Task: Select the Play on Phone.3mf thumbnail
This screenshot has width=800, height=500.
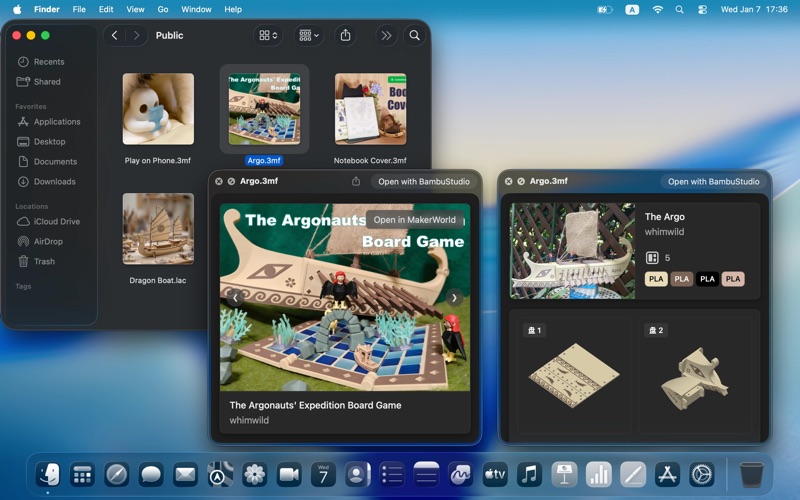Action: click(158, 109)
